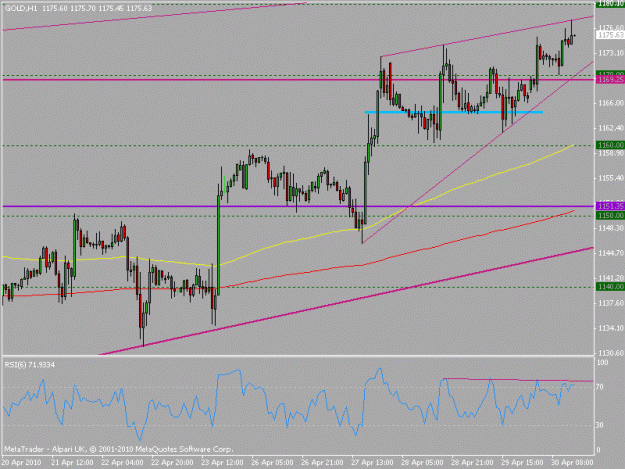Click the price scale value 1148.30
This screenshot has height=469, width=625.
pos(611,228)
